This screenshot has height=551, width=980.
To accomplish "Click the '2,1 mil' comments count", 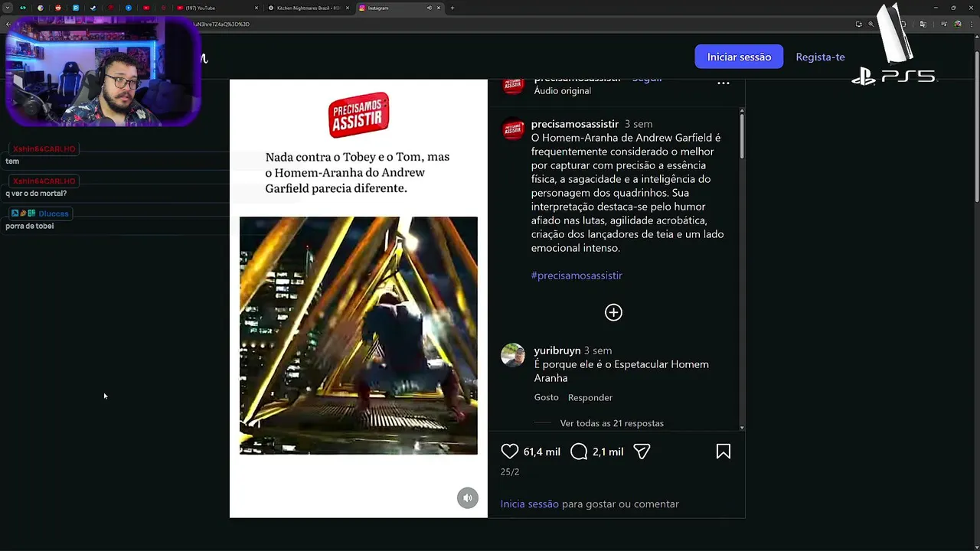I will [x=608, y=452].
